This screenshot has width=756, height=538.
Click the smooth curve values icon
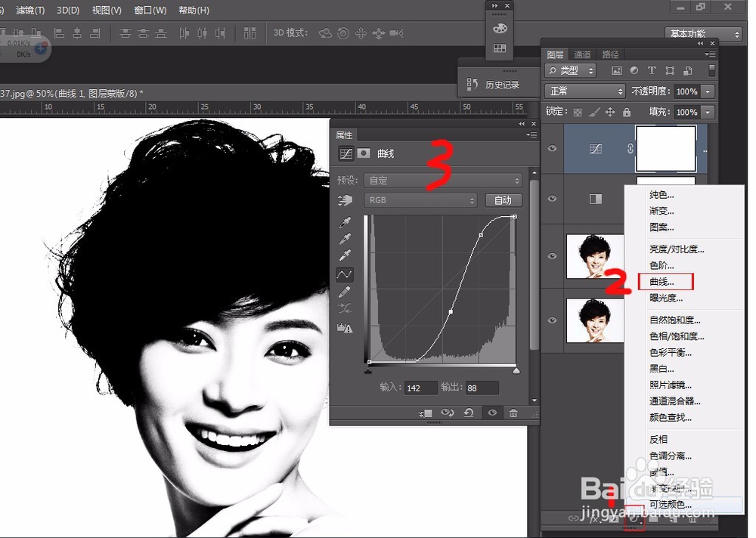click(344, 308)
